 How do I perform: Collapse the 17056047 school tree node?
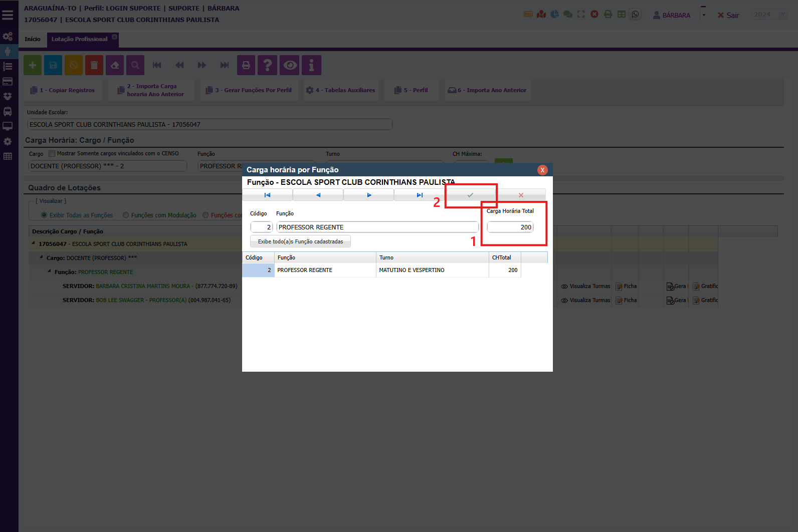(x=34, y=243)
